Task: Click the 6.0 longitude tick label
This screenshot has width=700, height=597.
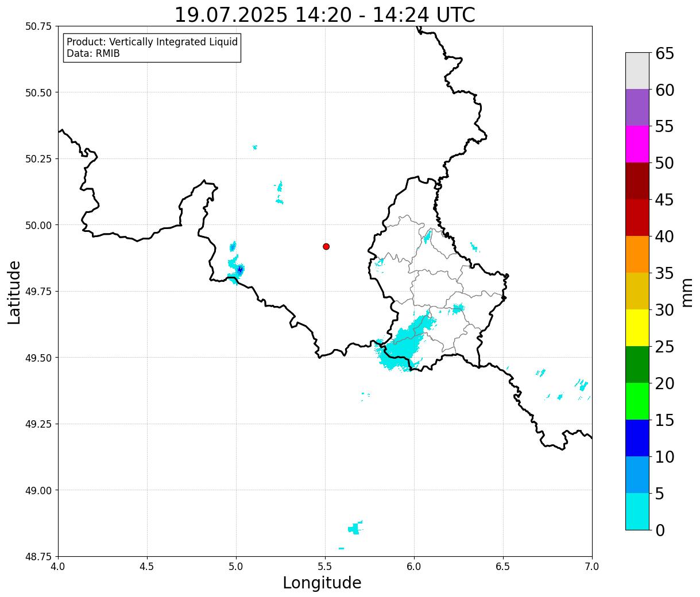Action: click(x=414, y=567)
